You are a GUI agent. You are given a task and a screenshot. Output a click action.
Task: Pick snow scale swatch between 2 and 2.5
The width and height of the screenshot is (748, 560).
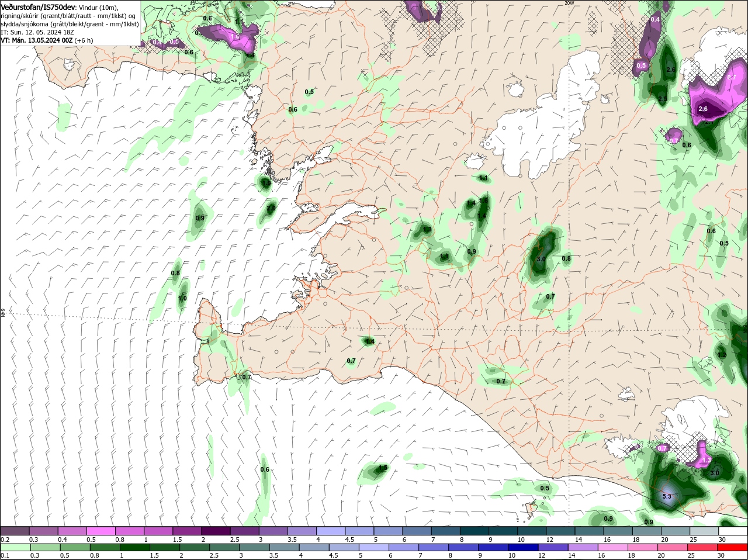[216, 531]
